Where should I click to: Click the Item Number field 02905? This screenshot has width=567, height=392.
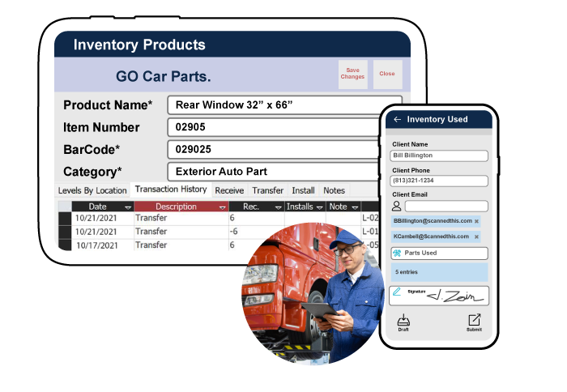pos(275,127)
